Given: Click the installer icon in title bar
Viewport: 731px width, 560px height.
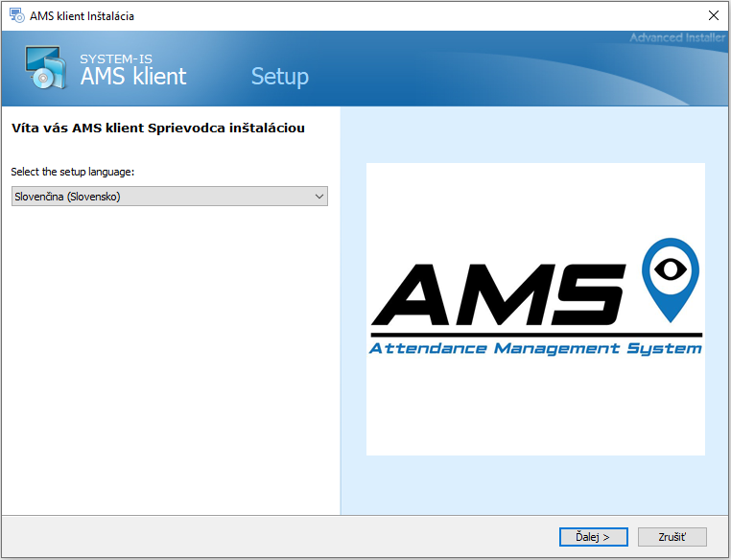Looking at the screenshot, I should coord(16,15).
